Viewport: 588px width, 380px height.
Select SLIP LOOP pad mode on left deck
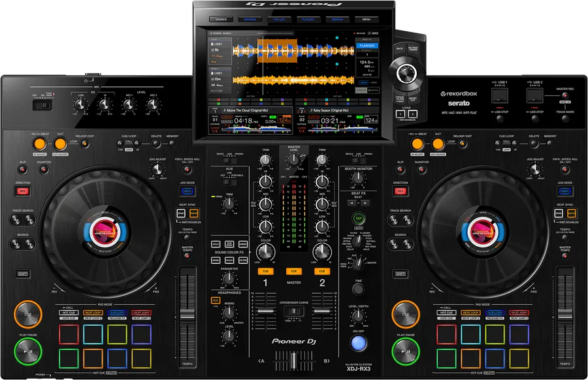point(118,313)
